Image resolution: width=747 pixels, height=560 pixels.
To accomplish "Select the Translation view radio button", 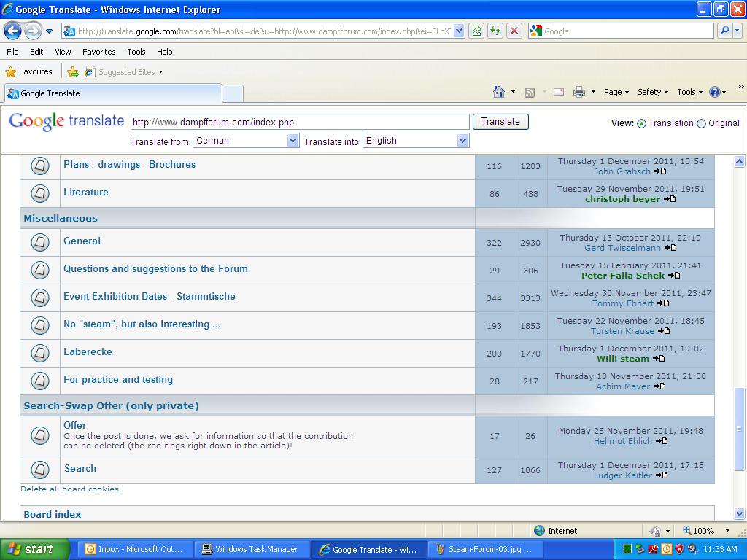I will [x=641, y=124].
